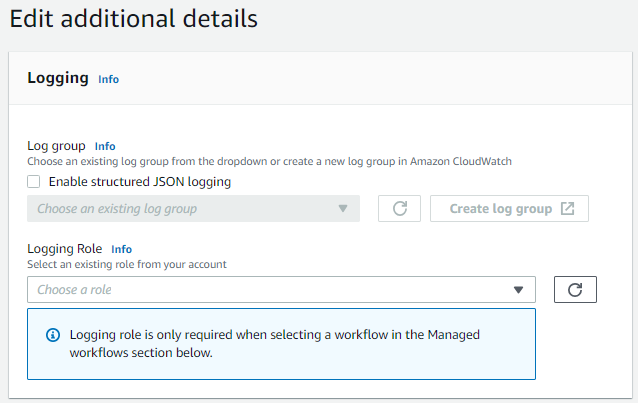This screenshot has height=403, width=638.
Task: Click the external link icon on Create log group
Action: [x=568, y=209]
